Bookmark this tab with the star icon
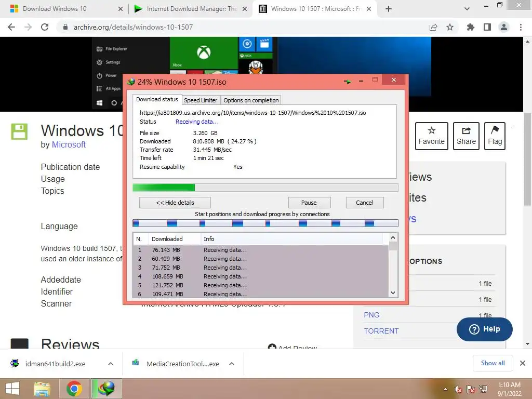532x399 pixels. (x=450, y=27)
